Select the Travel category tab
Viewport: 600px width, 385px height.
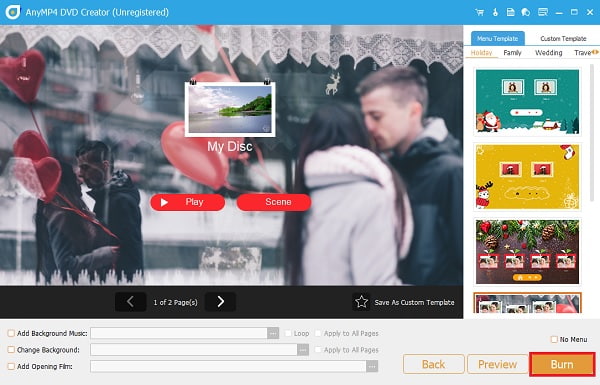click(582, 53)
